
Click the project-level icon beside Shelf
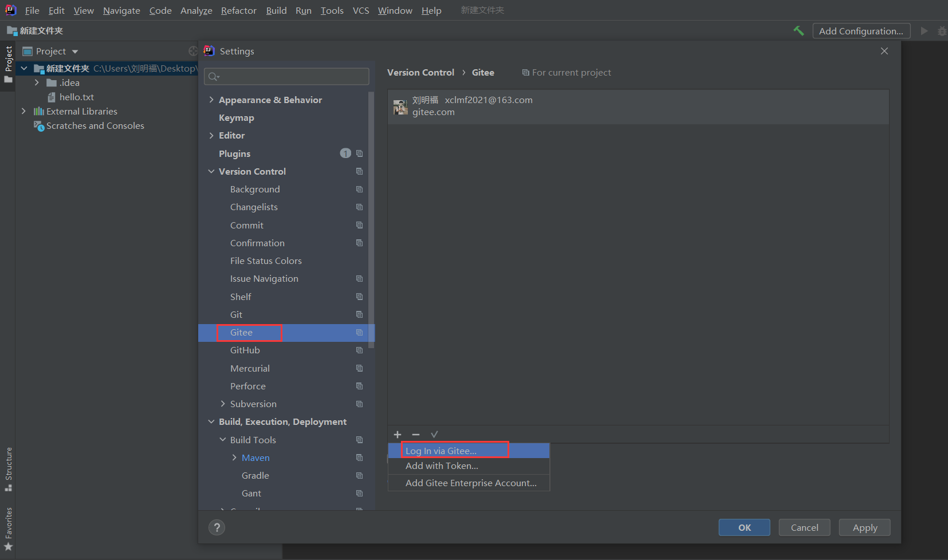(359, 297)
